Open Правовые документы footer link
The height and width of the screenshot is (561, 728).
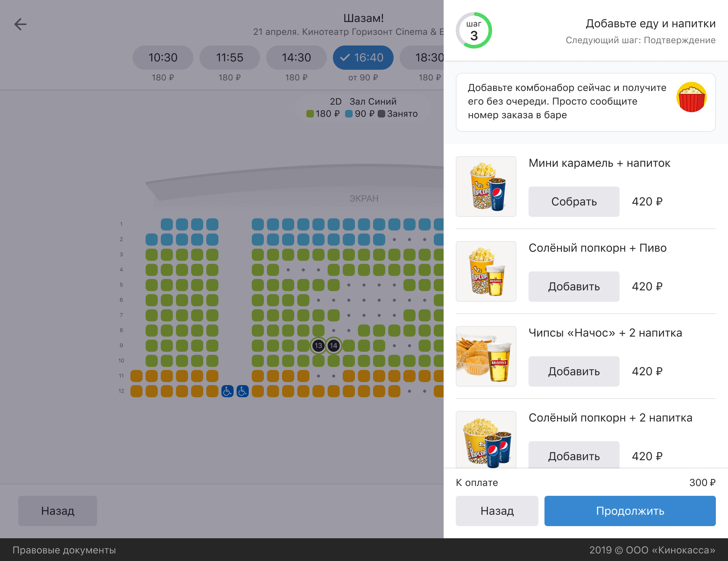pos(64,550)
